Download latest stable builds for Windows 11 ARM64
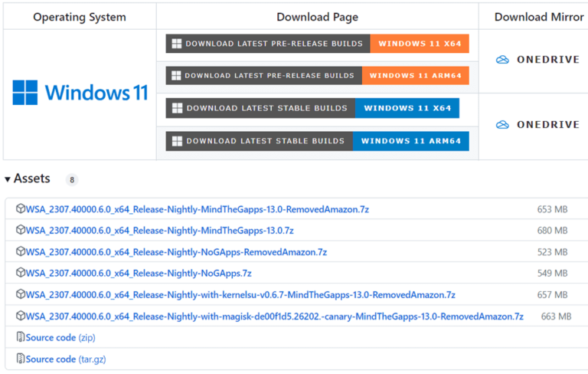Viewport: 588px width, 374px height. click(x=317, y=141)
